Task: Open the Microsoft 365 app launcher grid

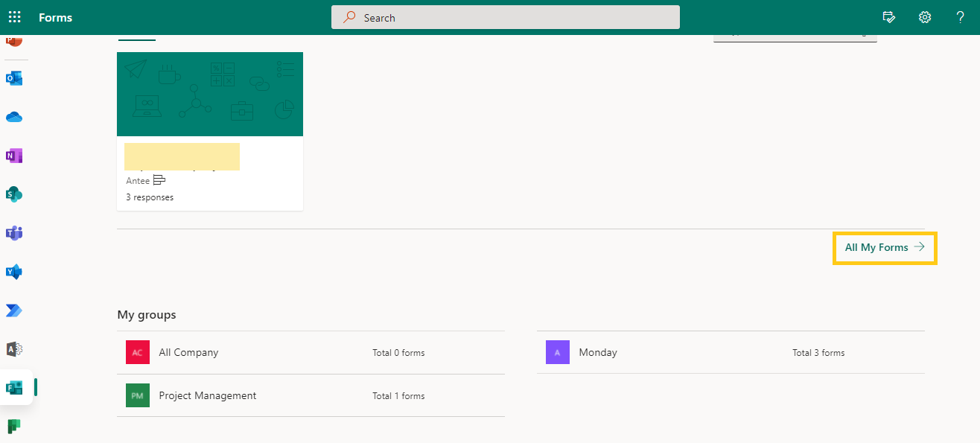Action: point(14,16)
